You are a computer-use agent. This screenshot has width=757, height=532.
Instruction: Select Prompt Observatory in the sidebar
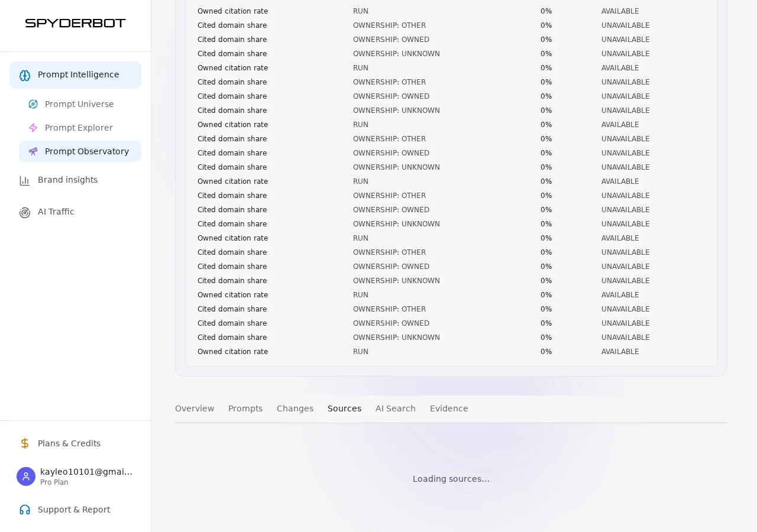coord(80,151)
